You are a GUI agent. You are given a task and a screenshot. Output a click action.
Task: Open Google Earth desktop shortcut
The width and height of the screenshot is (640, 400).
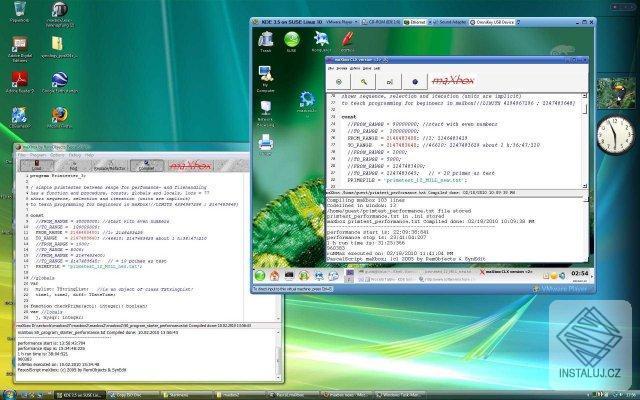point(60,82)
